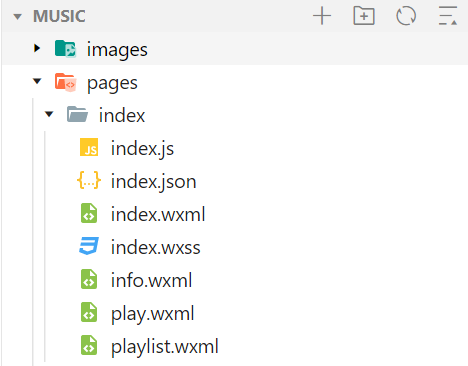
Task: Collapse the pages folder arrow
Action: click(x=37, y=81)
